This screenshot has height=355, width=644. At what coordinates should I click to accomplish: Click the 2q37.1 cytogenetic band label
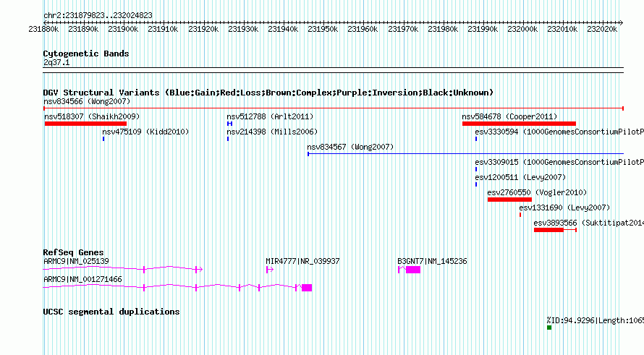click(x=56, y=62)
